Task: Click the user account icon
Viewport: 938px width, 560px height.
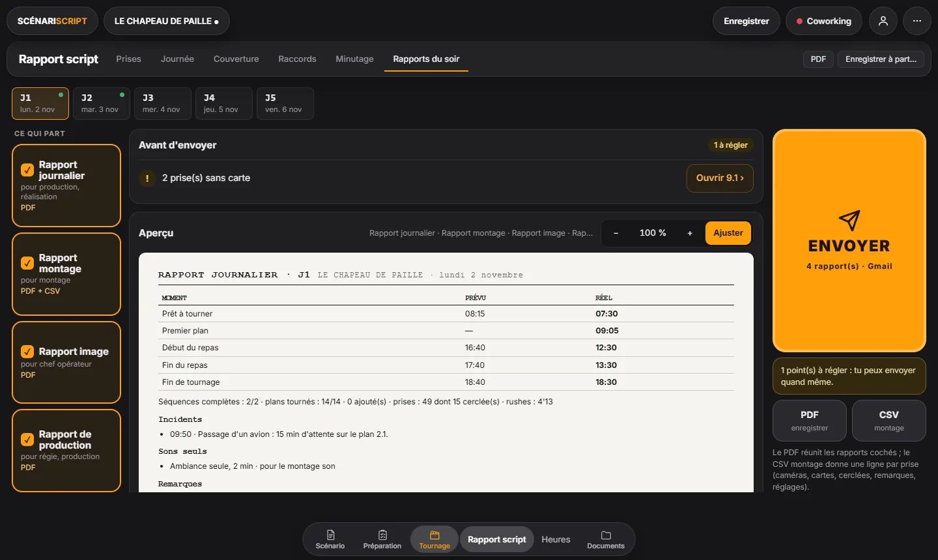Action: pyautogui.click(x=883, y=21)
